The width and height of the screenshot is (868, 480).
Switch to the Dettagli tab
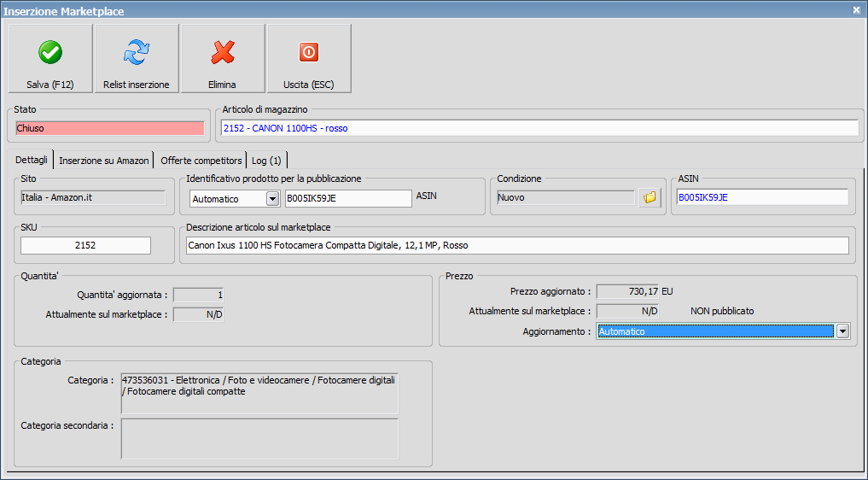click(31, 160)
